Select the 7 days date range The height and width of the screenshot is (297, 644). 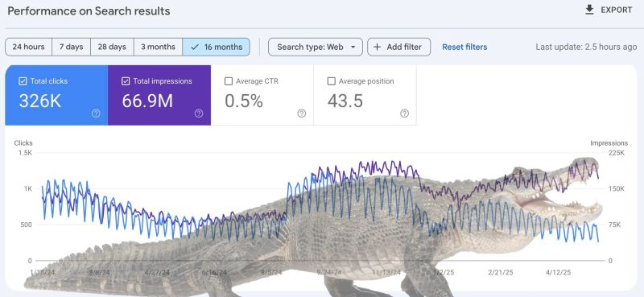point(71,47)
